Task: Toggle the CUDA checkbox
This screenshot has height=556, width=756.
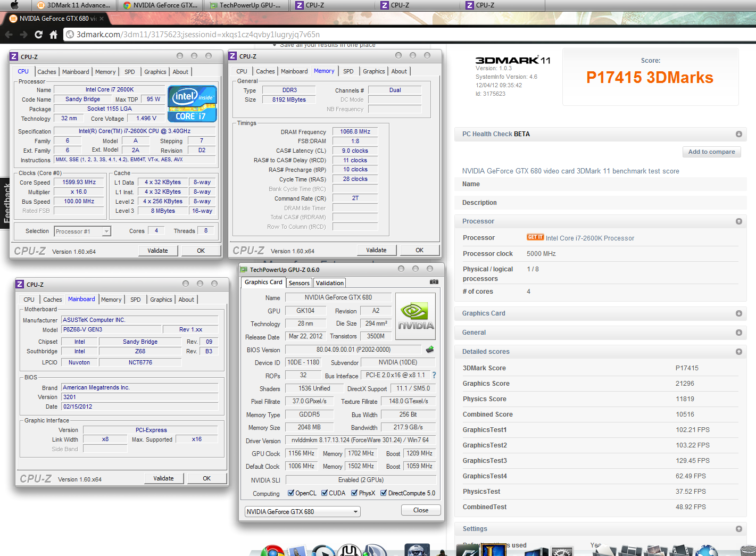Action: 325,493
